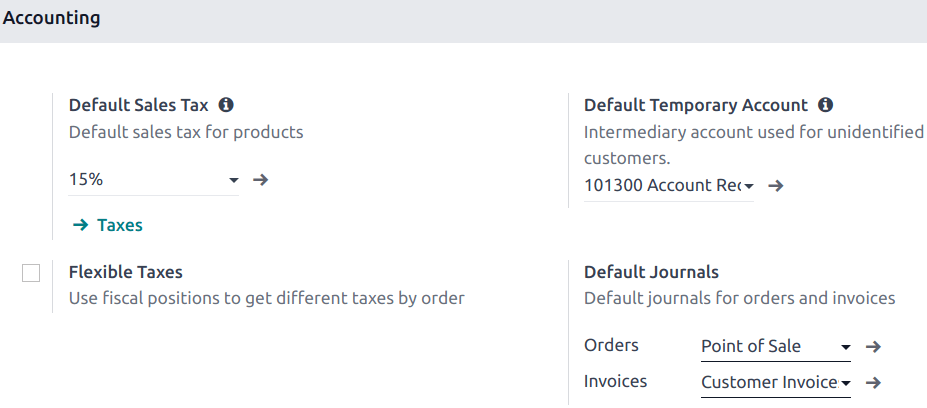Click the Default Journals heading
The width and height of the screenshot is (927, 408).
[651, 272]
